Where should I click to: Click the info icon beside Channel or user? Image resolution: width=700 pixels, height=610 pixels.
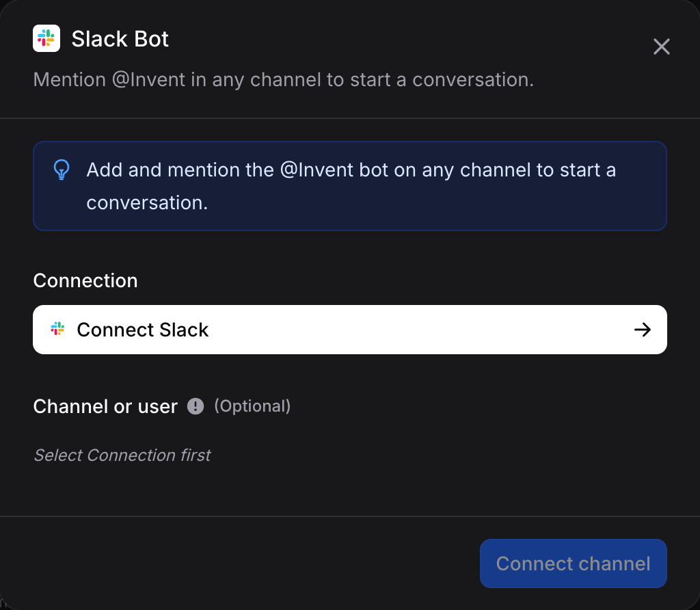coord(195,406)
